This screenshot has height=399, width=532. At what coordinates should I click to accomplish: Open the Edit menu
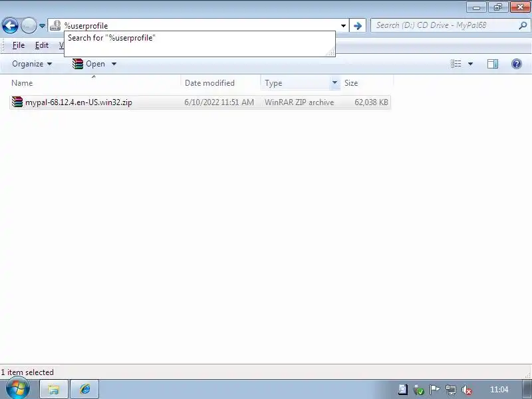[x=42, y=45]
